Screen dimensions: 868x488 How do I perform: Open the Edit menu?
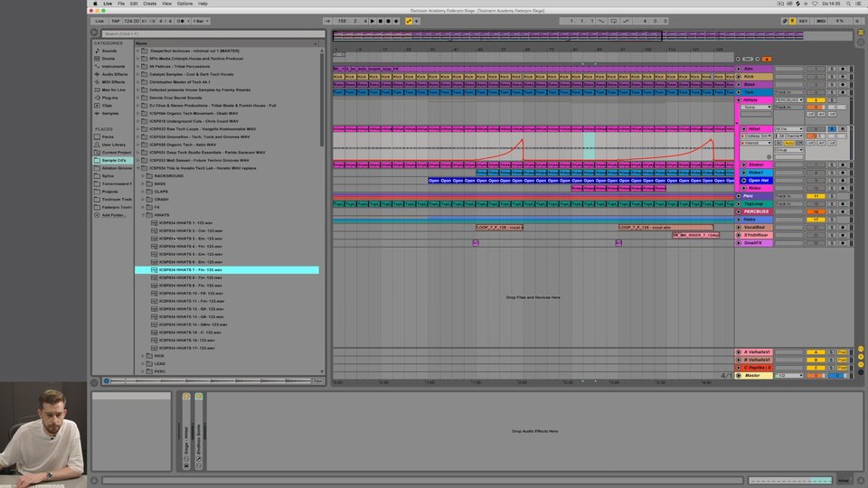click(x=134, y=4)
